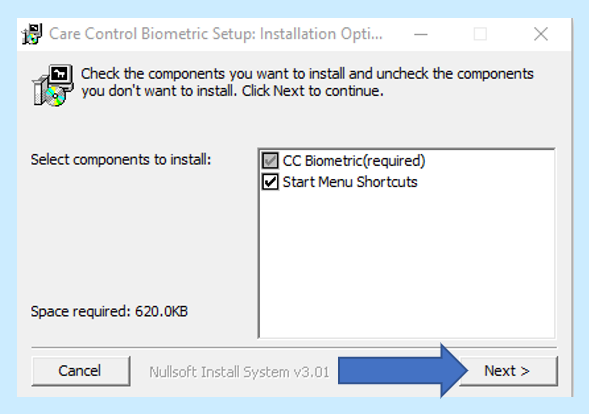The width and height of the screenshot is (589, 414).
Task: Click the greyed-out maximize button
Action: (x=480, y=35)
